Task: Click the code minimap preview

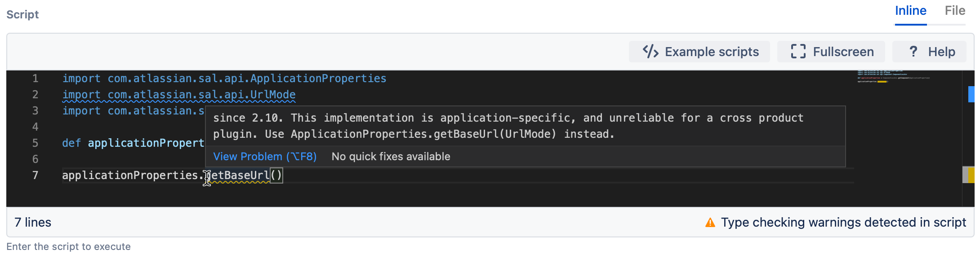Action: point(893,76)
